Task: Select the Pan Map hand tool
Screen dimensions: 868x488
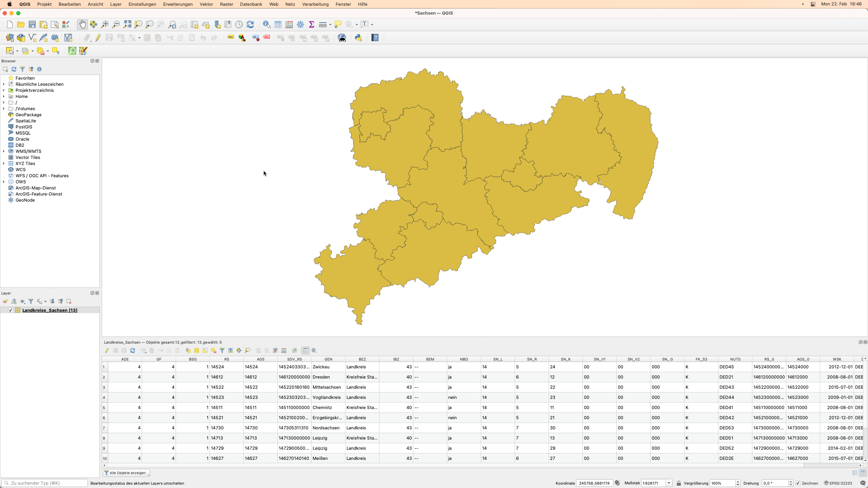Action: coord(82,24)
